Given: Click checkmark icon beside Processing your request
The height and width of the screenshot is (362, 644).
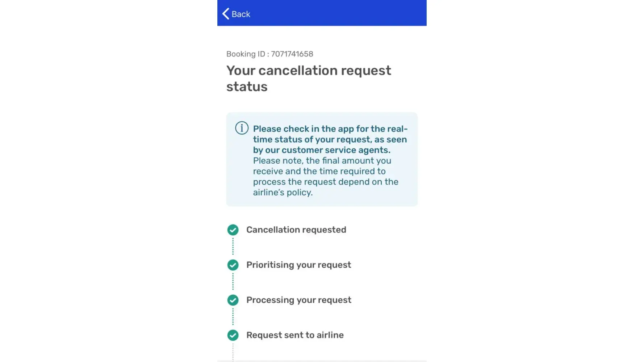Looking at the screenshot, I should [x=233, y=300].
